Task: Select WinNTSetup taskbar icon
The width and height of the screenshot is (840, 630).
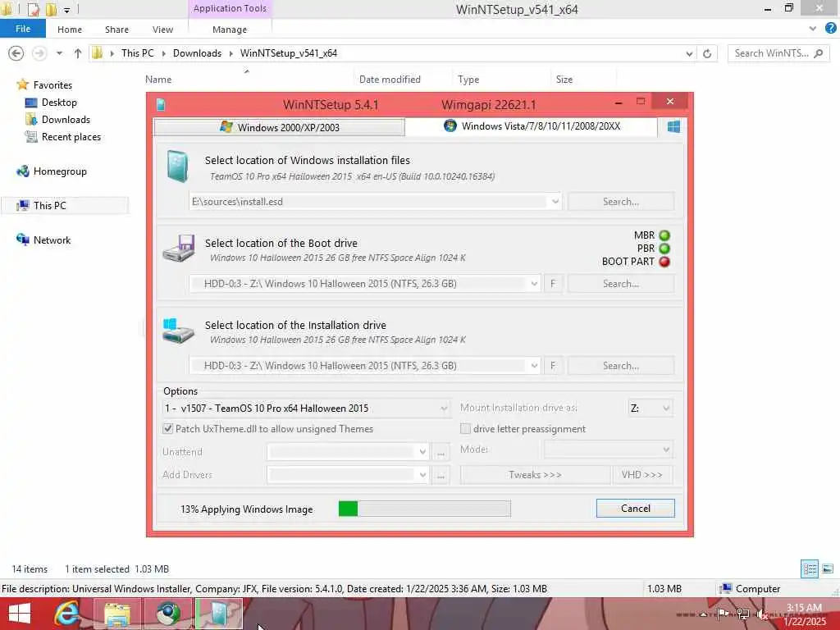Action: (x=218, y=614)
